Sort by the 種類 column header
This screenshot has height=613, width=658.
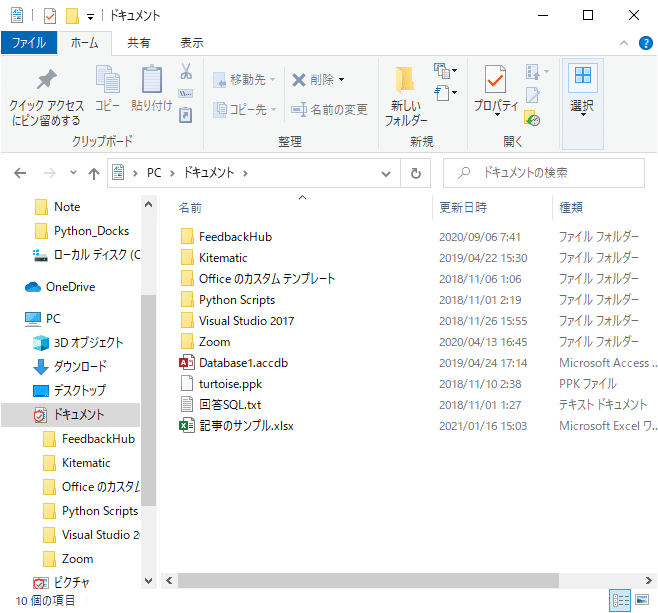(571, 207)
